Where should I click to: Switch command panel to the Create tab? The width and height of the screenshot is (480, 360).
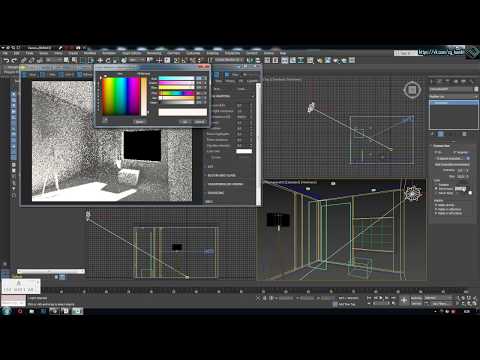point(432,81)
